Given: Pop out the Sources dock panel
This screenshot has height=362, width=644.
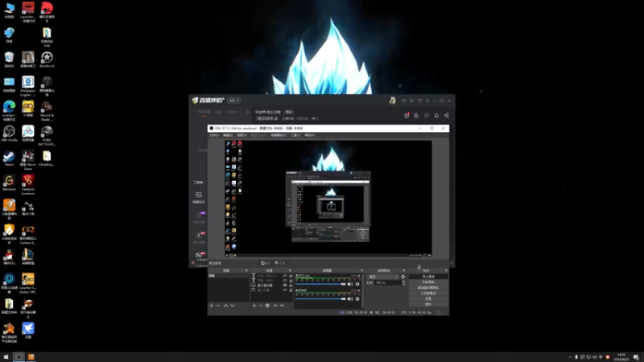Looking at the screenshot, I should pyautogui.click(x=290, y=270).
